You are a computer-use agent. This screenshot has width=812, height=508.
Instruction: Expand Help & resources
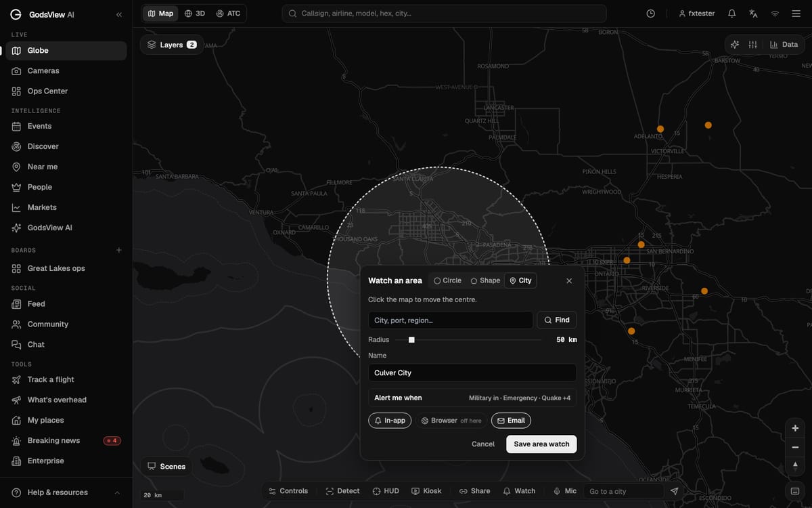pyautogui.click(x=66, y=492)
